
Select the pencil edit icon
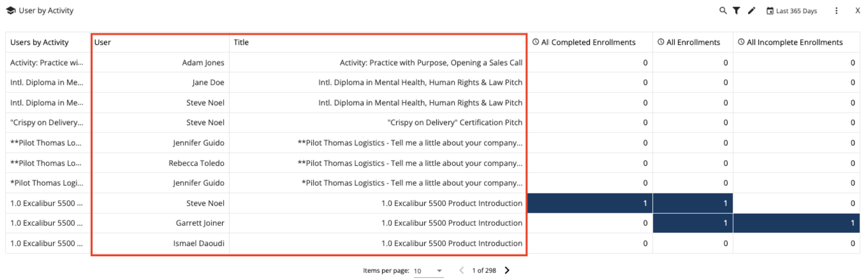pos(752,11)
